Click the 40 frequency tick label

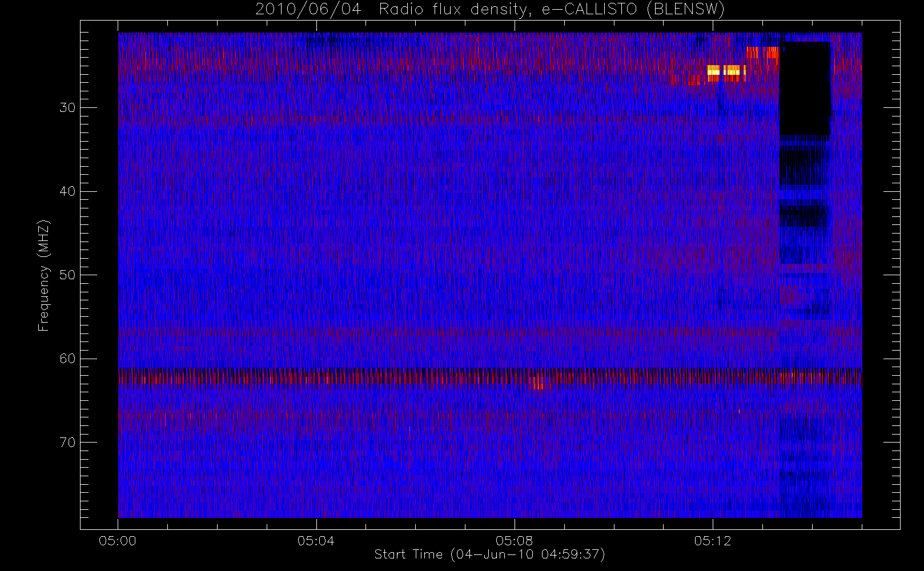point(67,191)
